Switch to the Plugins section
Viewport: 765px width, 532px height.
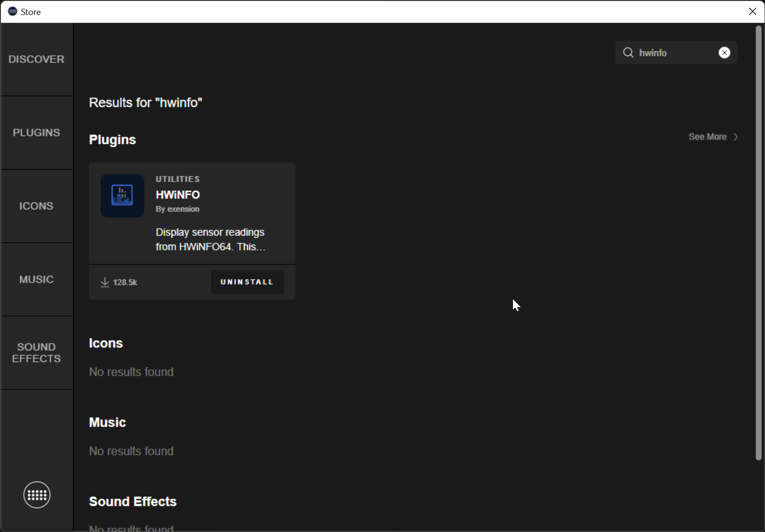[36, 133]
